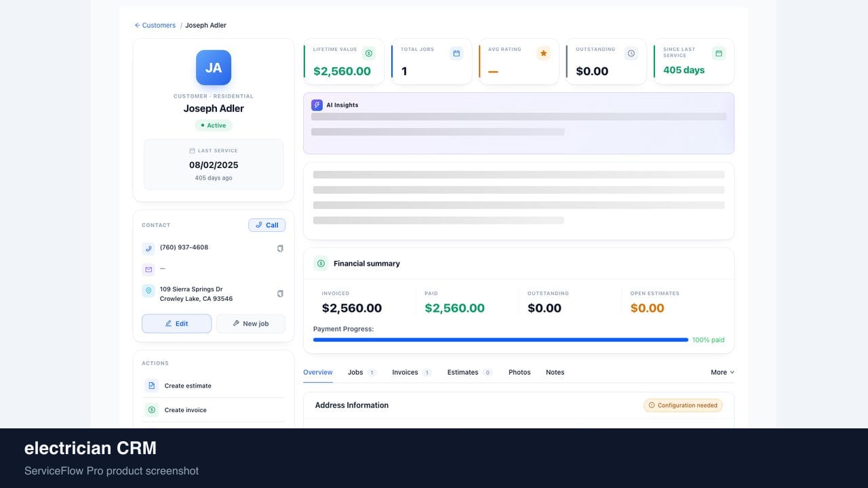This screenshot has height=488, width=868.
Task: Click the Outstanding clock icon
Action: tap(631, 53)
